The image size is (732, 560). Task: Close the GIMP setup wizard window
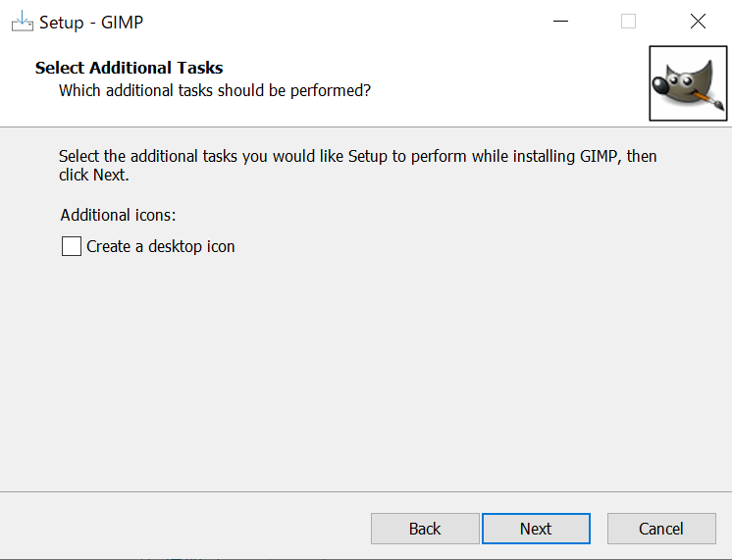698,22
